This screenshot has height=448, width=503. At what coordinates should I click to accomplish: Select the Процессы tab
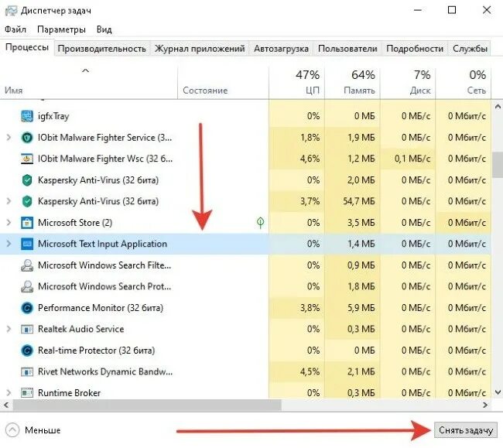pos(27,47)
